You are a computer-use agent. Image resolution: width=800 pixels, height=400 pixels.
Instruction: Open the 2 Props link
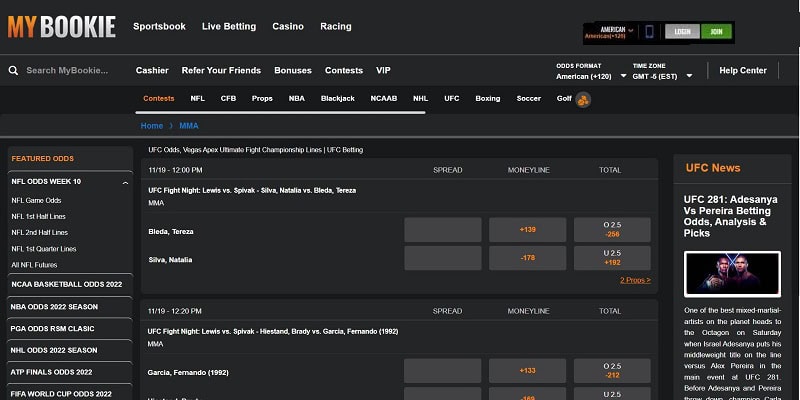click(x=635, y=280)
